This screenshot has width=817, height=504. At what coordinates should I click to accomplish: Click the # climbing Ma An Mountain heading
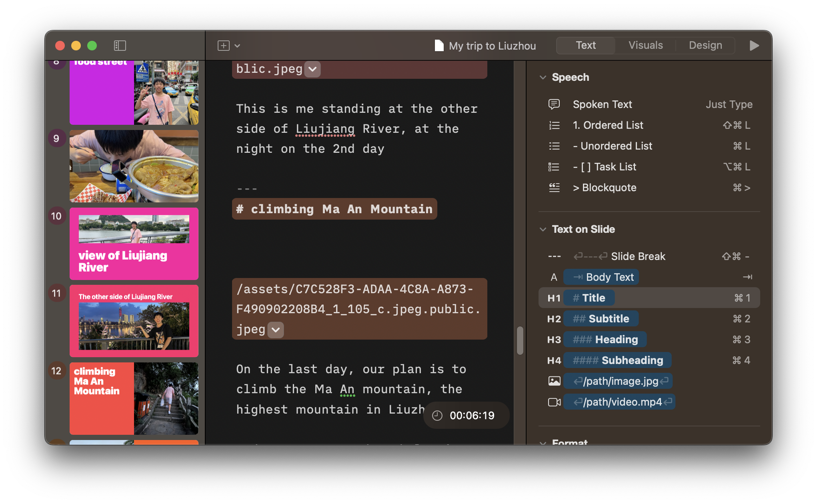click(x=334, y=209)
